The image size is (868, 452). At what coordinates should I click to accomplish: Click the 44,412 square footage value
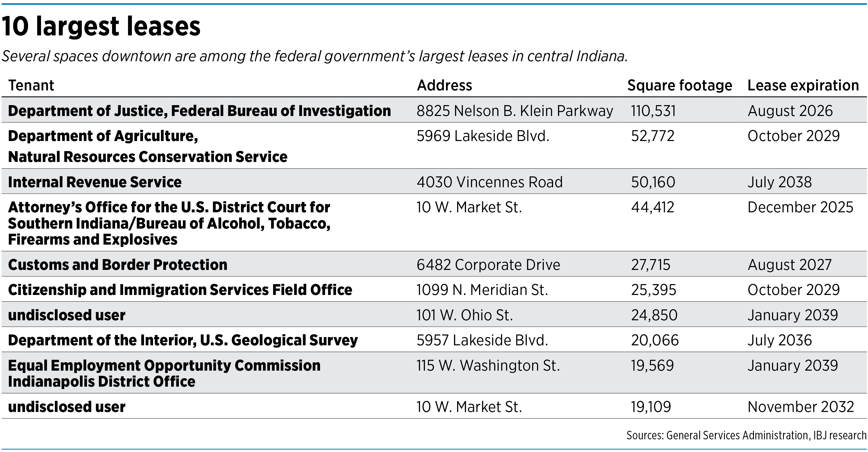pos(652,207)
